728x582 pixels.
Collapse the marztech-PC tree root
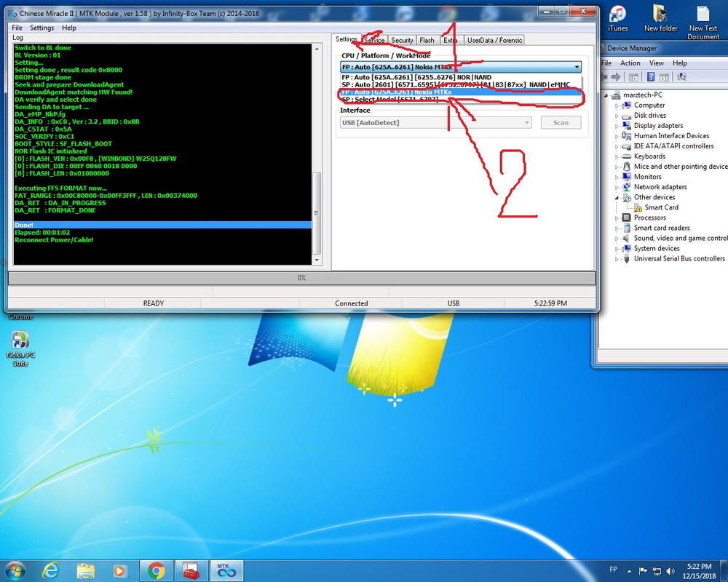coord(606,95)
